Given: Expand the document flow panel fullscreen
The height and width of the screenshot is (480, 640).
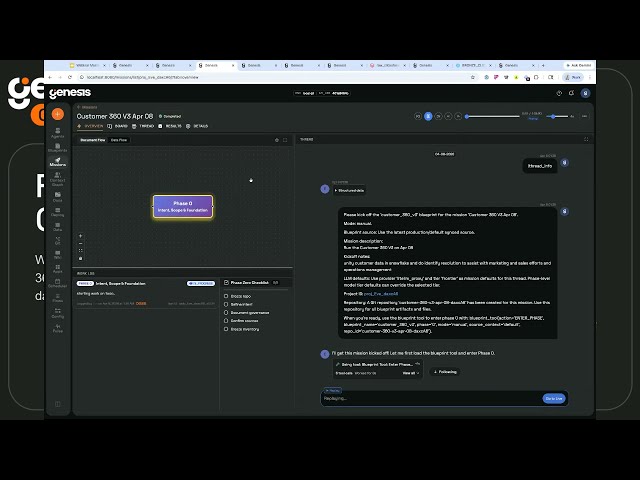Looking at the screenshot, I should click(285, 140).
